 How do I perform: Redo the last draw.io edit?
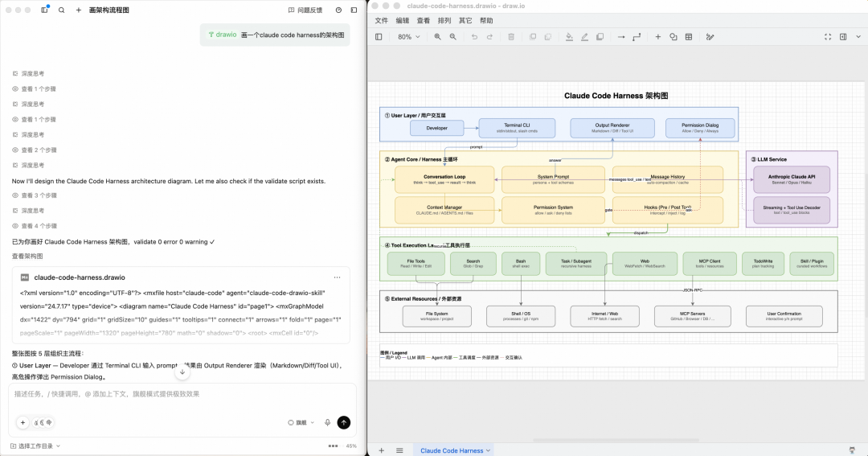(490, 37)
